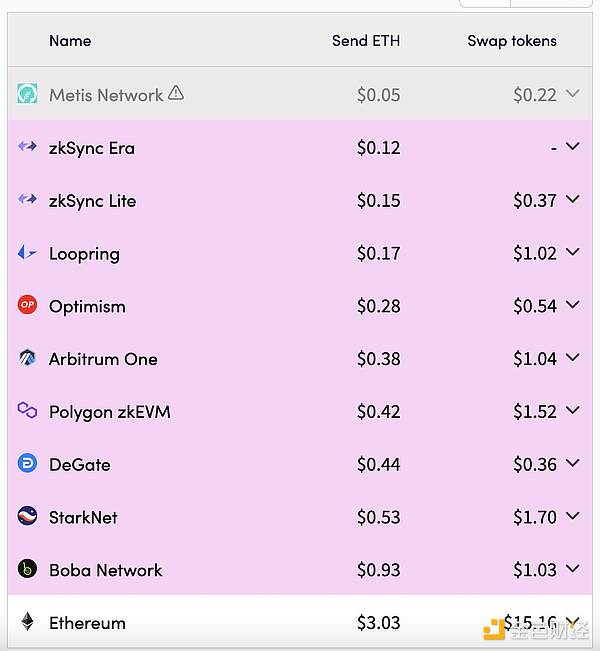Click the Metis Network logo icon
The image size is (600, 651).
point(27,95)
